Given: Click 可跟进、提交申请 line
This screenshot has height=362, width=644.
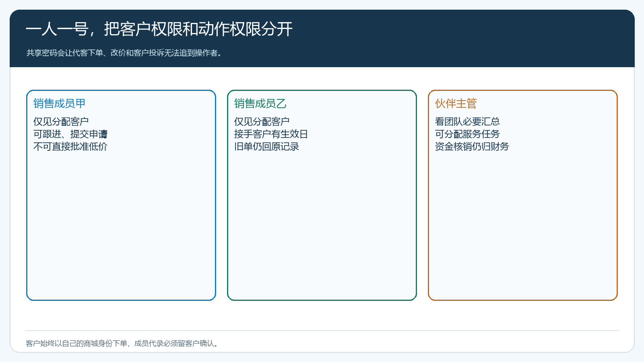Looking at the screenshot, I should coord(70,134).
